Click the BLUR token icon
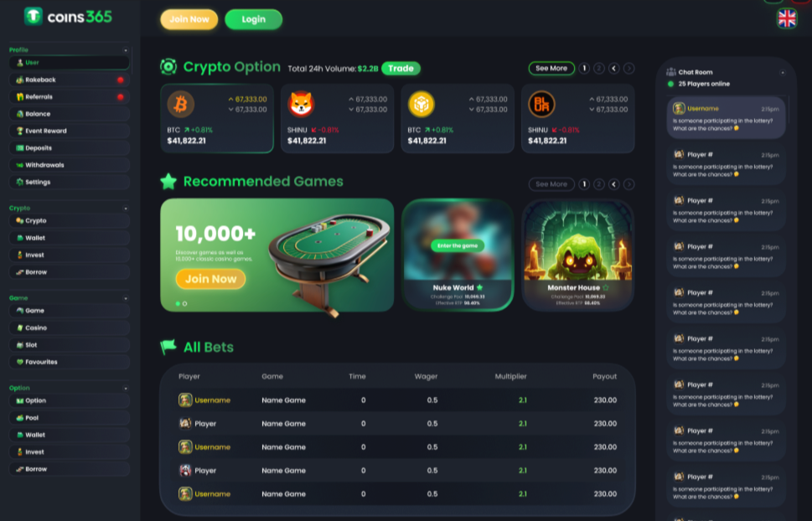Viewport: 812px width, 521px height. [541, 104]
